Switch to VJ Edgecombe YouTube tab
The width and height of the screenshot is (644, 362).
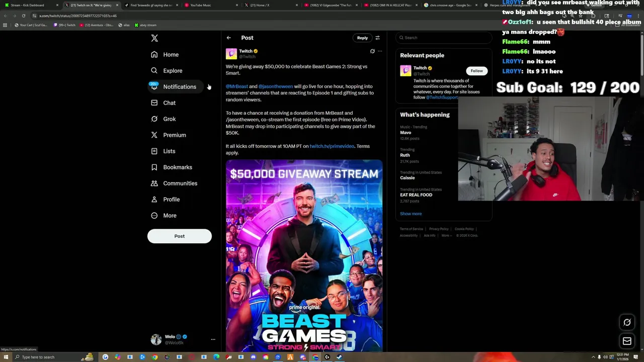(330, 5)
